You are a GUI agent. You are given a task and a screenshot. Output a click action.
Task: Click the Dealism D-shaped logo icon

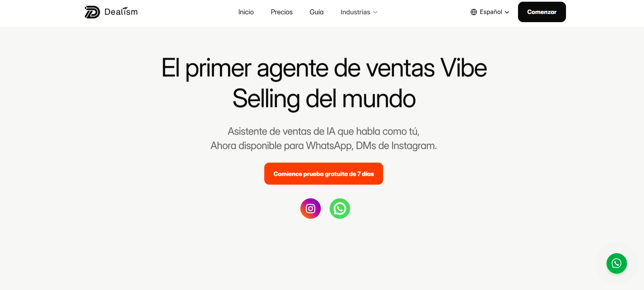pyautogui.click(x=92, y=12)
